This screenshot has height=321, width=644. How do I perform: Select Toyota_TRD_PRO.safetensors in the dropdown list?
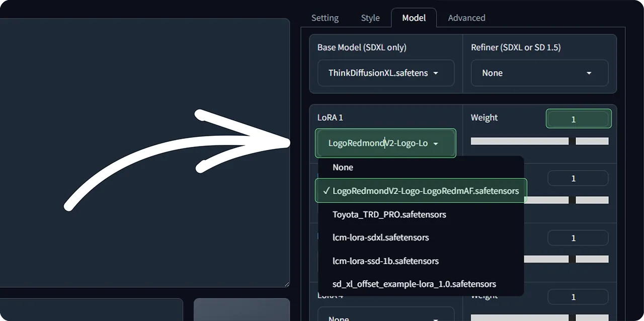(389, 214)
